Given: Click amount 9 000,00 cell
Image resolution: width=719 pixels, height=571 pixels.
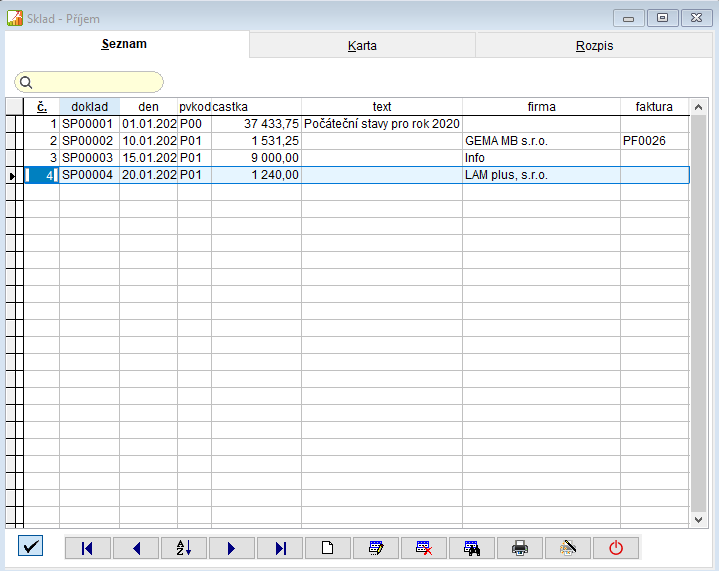Looking at the screenshot, I should click(256, 158).
